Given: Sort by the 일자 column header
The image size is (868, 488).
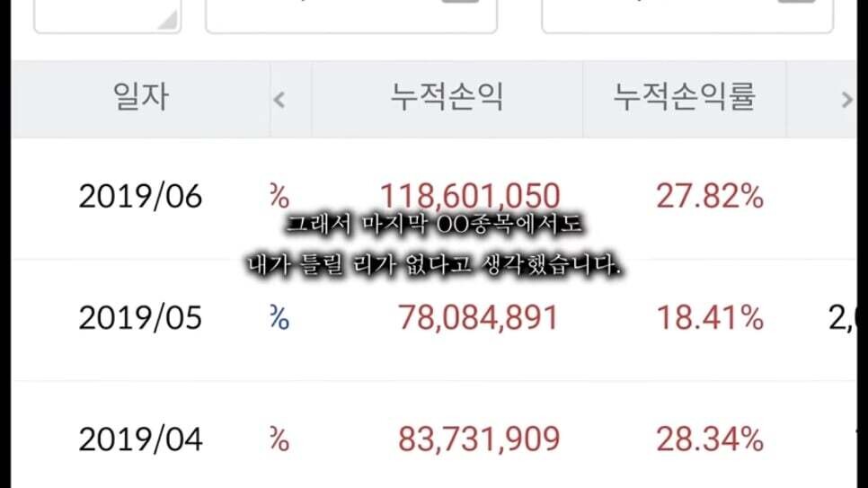Looking at the screenshot, I should (x=140, y=97).
